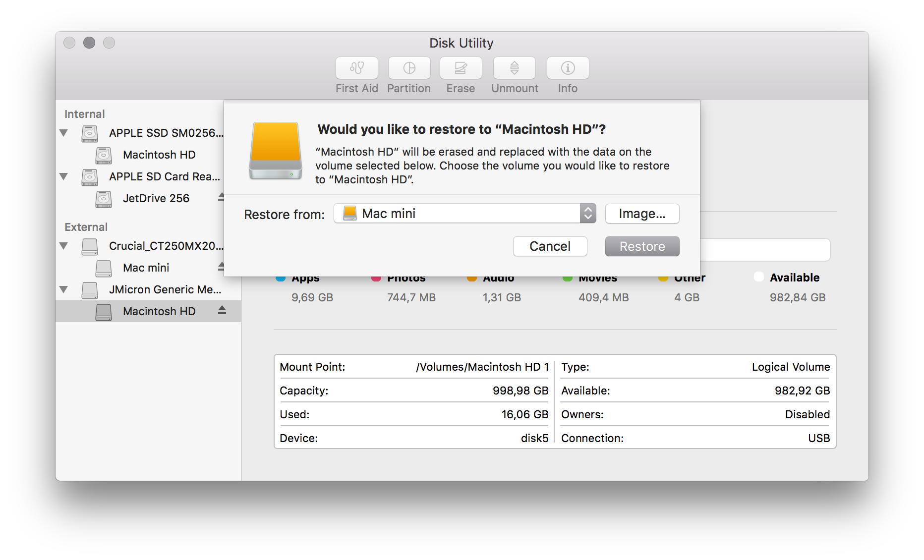Click the First Aid toolbar icon
Image resolution: width=924 pixels, height=560 pixels.
(x=357, y=68)
